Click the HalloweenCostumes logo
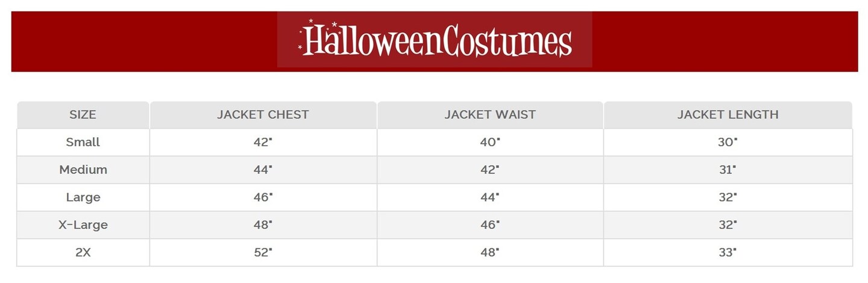Image resolution: width=868 pixels, height=283 pixels. [435, 40]
